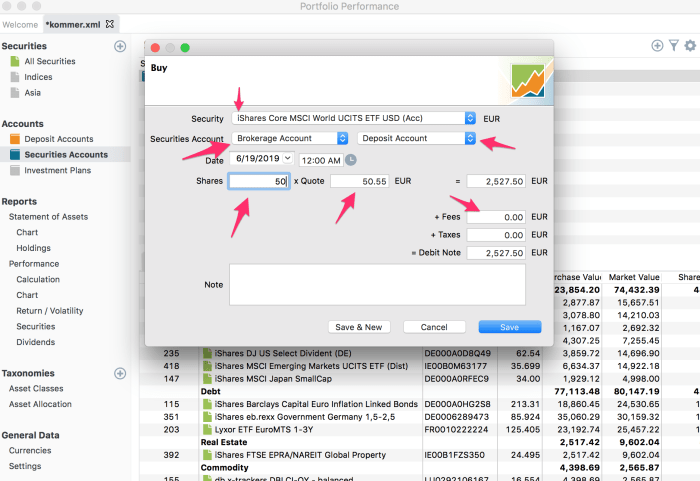This screenshot has width=700, height=481.
Task: Open Dividends report
Action: click(36, 342)
